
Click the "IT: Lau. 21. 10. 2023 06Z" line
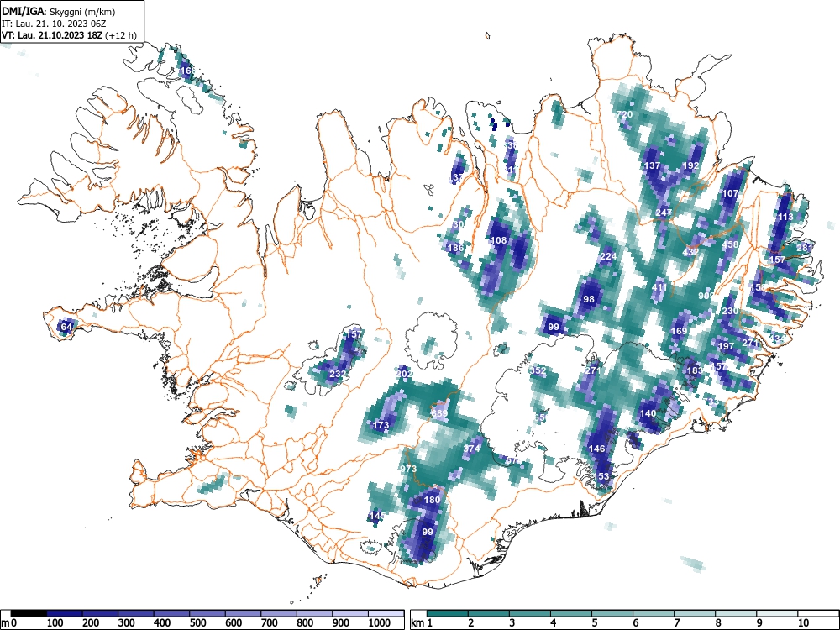[54, 24]
